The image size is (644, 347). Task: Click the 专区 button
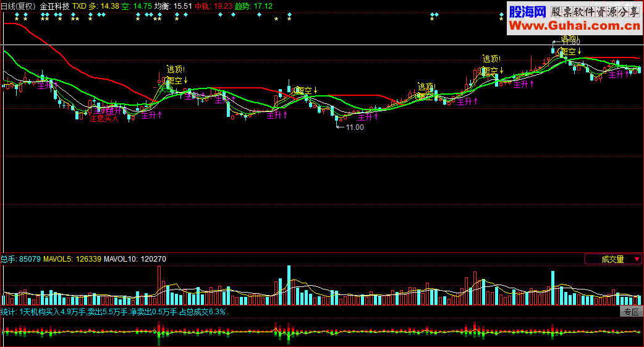pyautogui.click(x=631, y=312)
